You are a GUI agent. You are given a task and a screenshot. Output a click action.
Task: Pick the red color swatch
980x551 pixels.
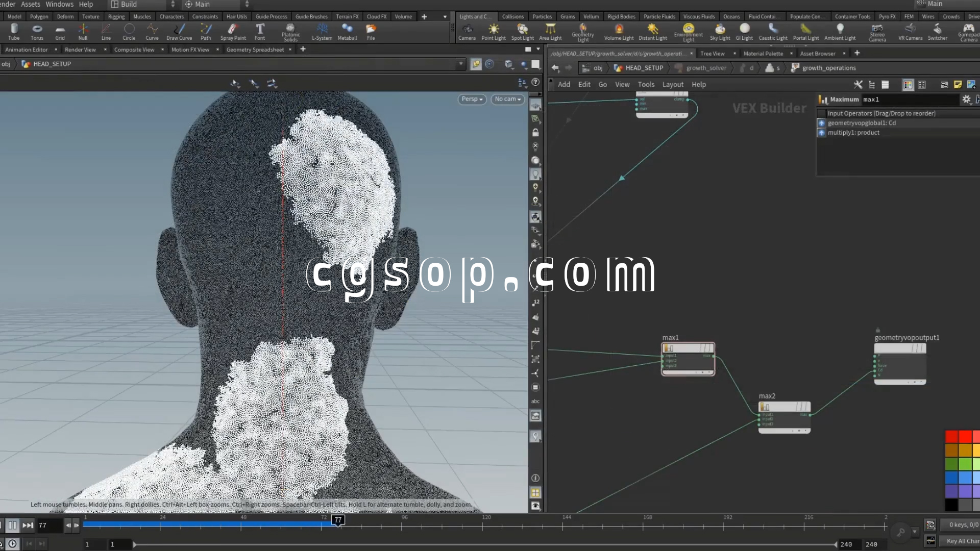pos(951,437)
